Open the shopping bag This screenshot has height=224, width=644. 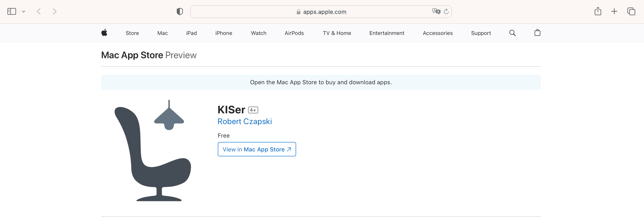point(537,33)
